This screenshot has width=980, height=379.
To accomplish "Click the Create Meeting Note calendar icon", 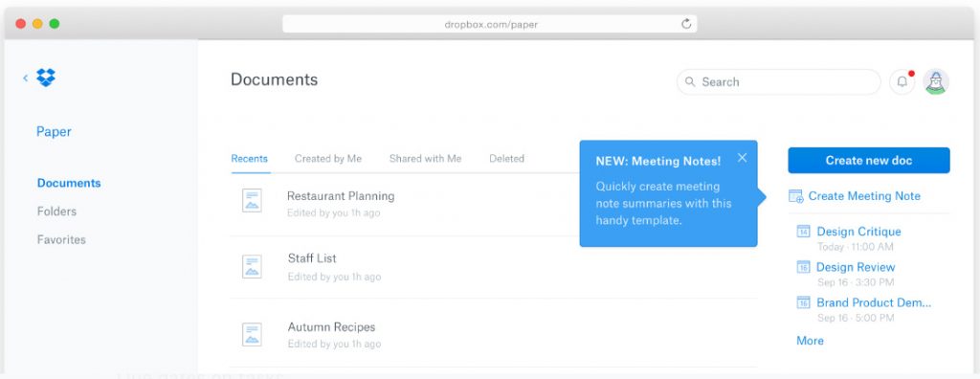I will pos(795,196).
